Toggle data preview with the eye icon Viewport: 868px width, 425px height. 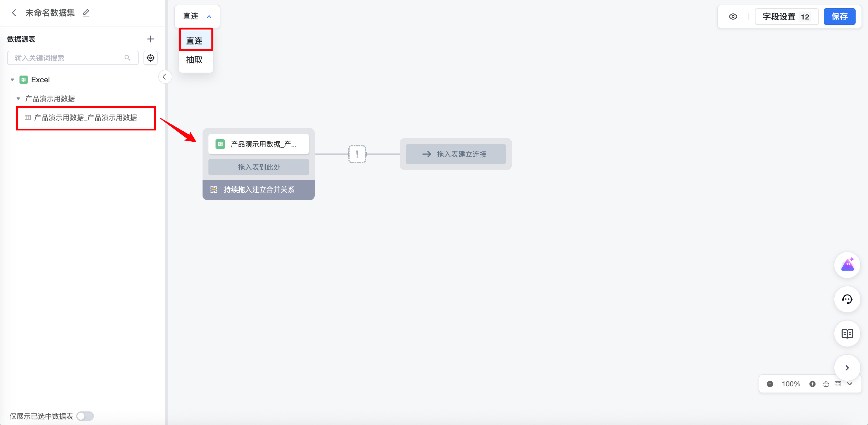tap(733, 17)
